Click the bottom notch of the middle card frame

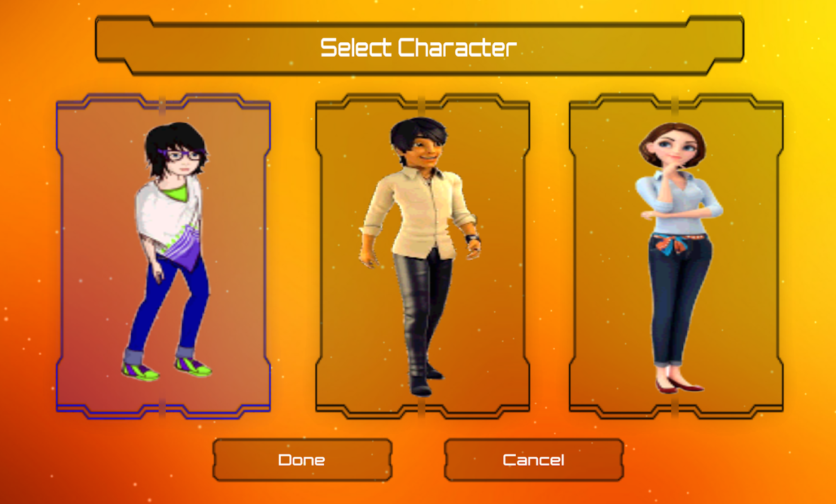pyautogui.click(x=422, y=408)
